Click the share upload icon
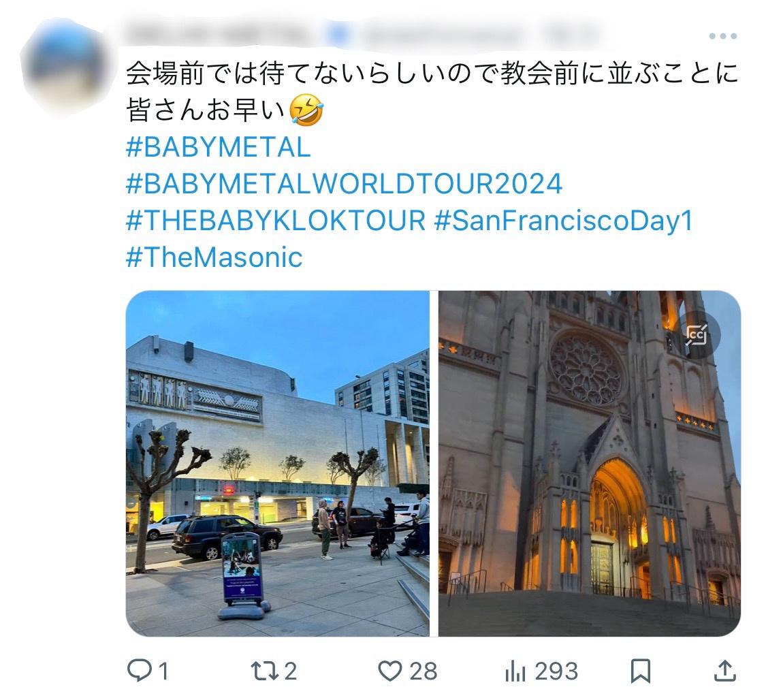 point(724,671)
